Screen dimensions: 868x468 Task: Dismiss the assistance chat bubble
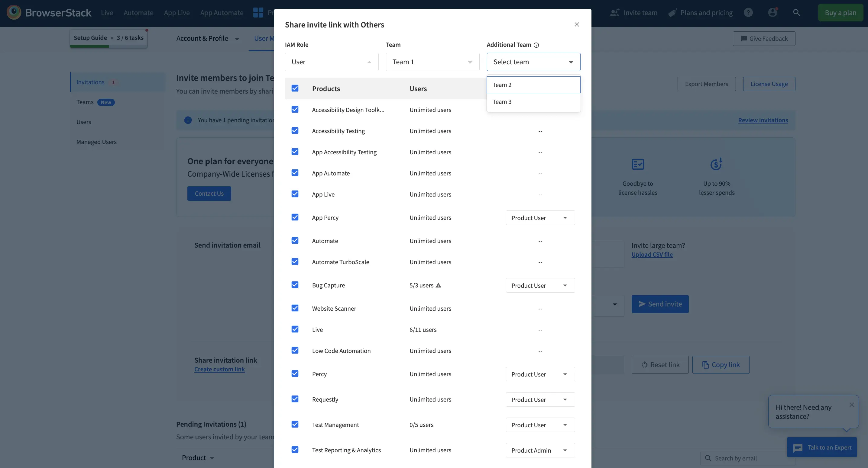tap(851, 405)
